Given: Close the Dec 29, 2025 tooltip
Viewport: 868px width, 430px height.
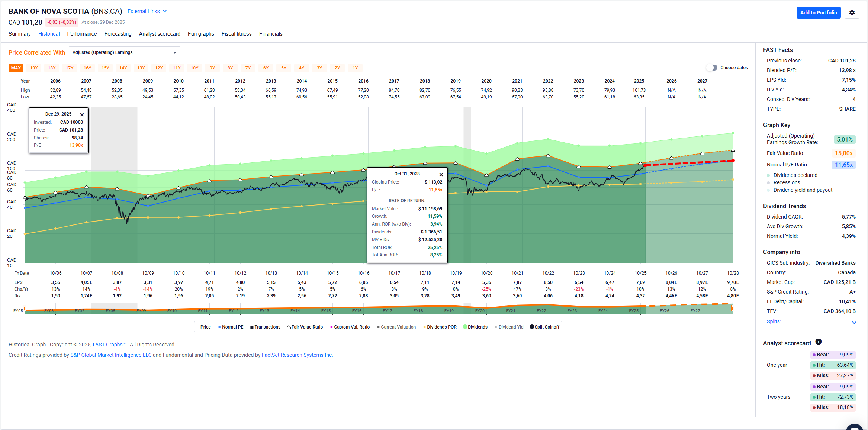Looking at the screenshot, I should click(82, 115).
